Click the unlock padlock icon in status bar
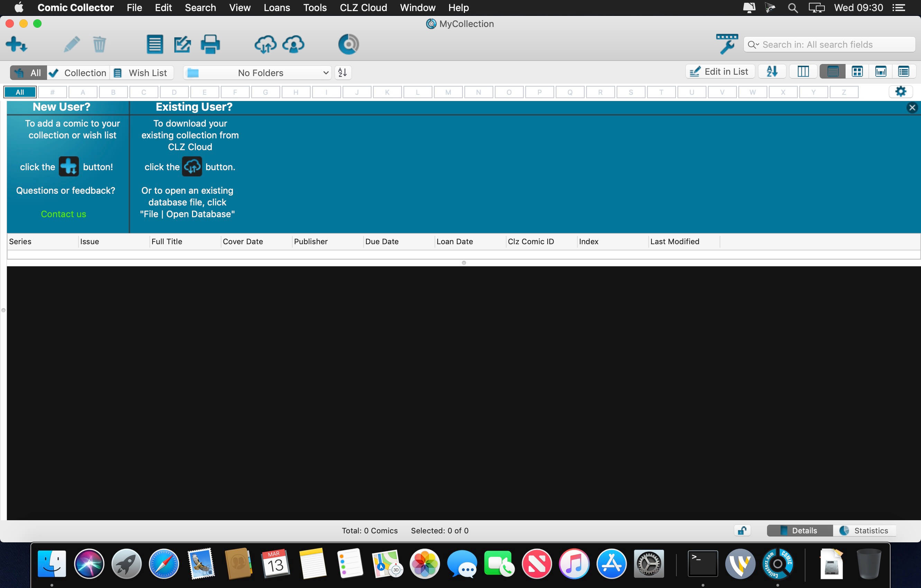921x588 pixels. (742, 530)
